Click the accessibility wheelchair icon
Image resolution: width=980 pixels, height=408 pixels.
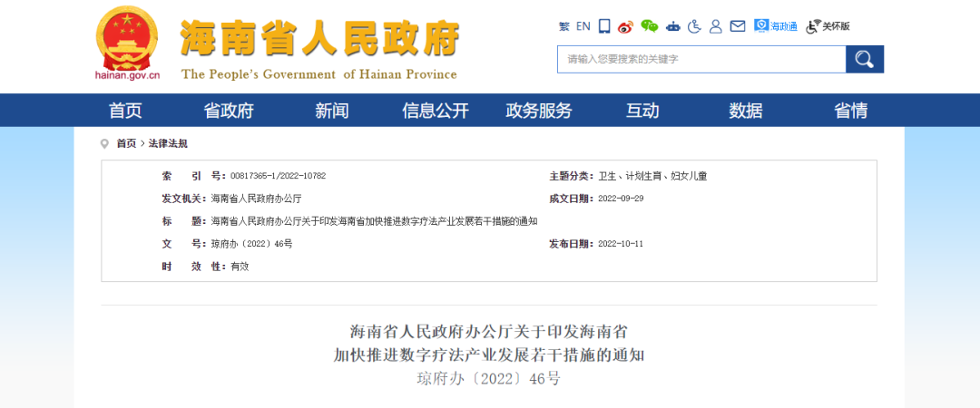[694, 26]
